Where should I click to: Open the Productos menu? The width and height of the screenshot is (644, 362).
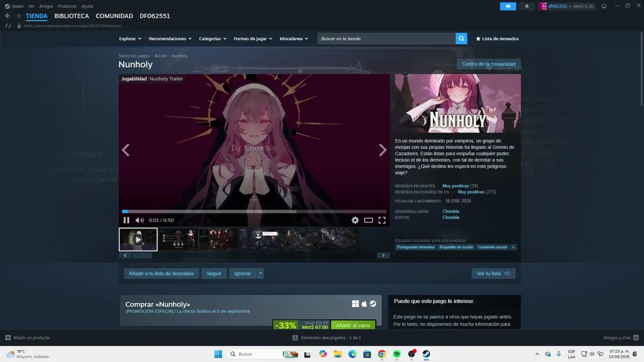click(x=67, y=6)
